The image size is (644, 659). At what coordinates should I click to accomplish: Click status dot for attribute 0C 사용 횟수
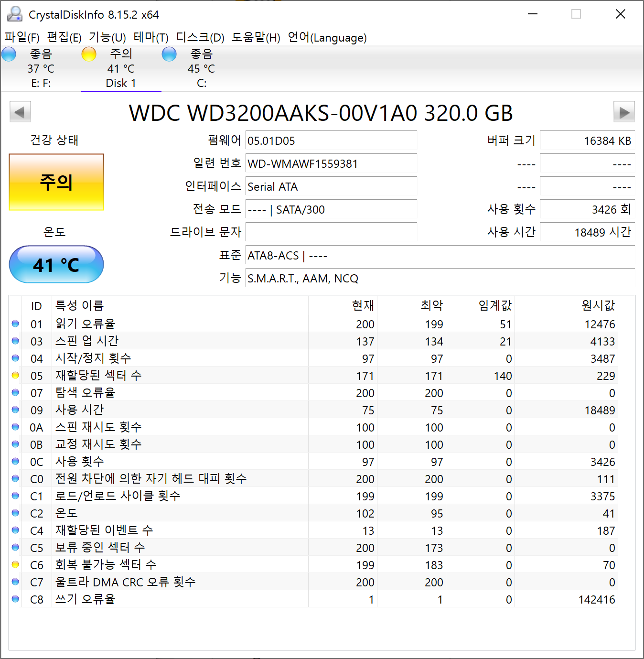tap(15, 461)
